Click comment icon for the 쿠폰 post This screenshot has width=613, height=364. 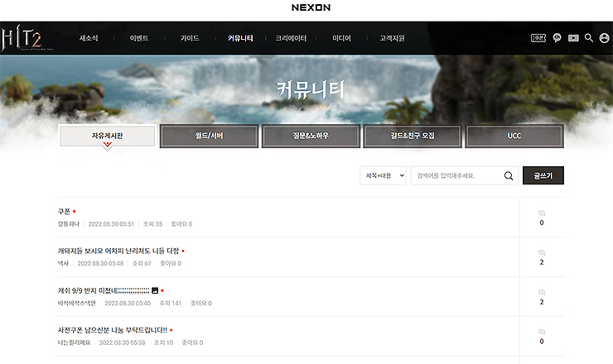pyautogui.click(x=542, y=213)
